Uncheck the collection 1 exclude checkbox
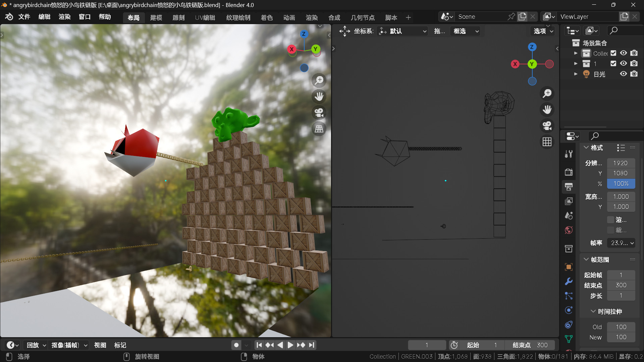Screen dimensions: 644x362 click(613, 63)
